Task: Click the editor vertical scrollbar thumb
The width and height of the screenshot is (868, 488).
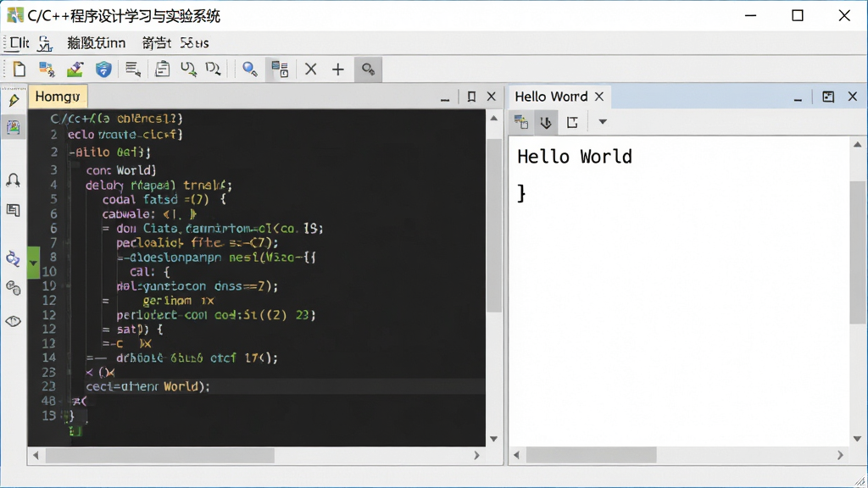Action: (x=494, y=225)
